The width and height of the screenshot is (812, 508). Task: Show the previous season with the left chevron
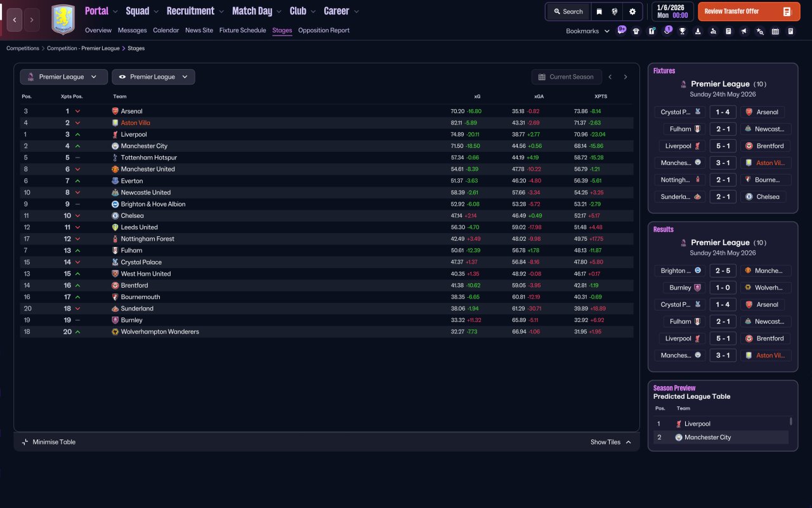(x=610, y=77)
